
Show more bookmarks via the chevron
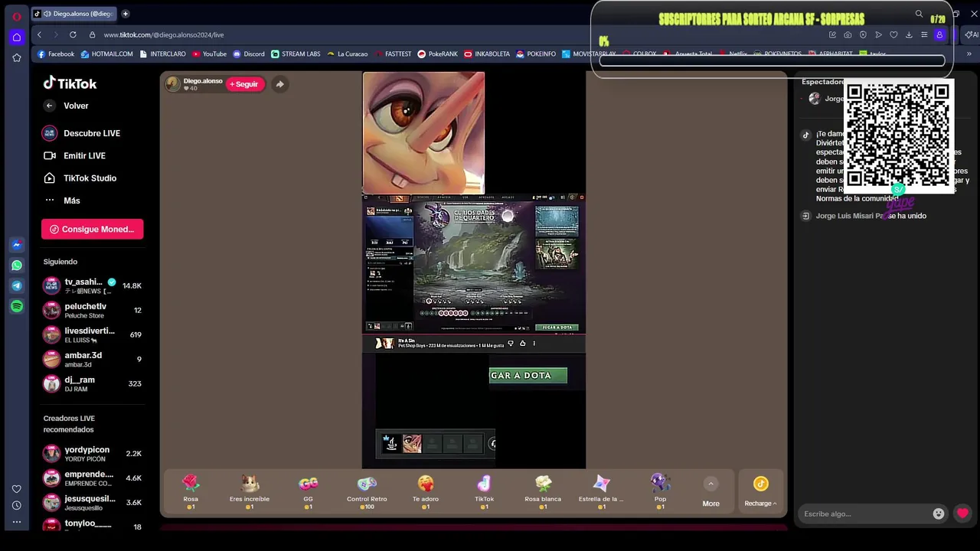coord(969,54)
